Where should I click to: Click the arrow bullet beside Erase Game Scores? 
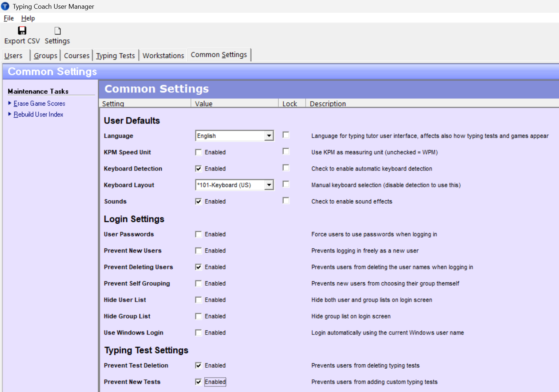(10, 103)
